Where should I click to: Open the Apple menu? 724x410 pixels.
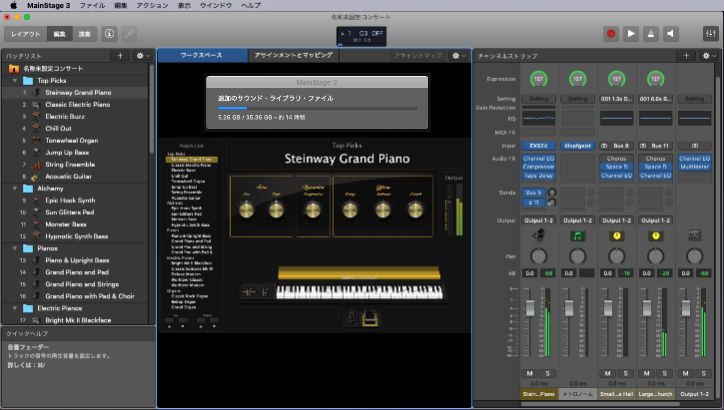click(13, 6)
